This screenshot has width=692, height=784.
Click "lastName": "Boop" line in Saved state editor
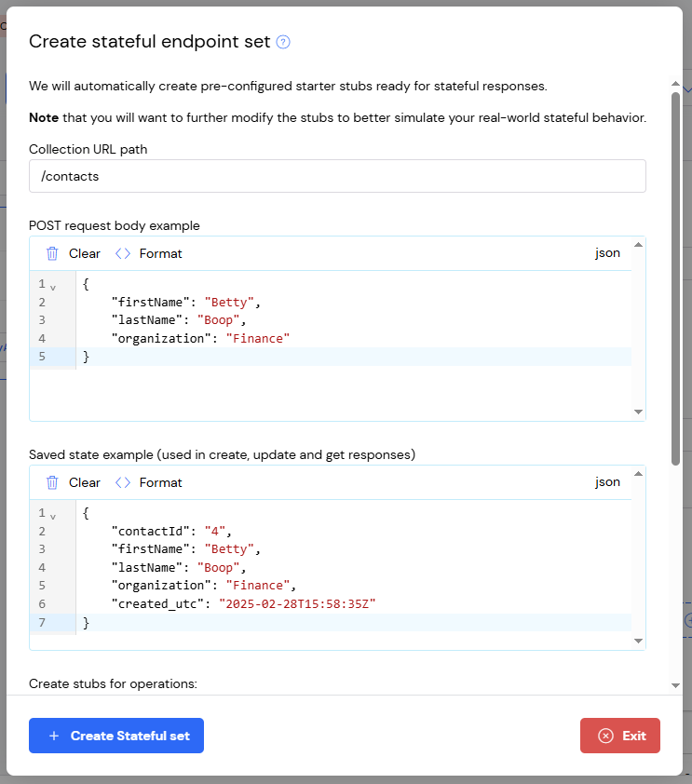[179, 567]
